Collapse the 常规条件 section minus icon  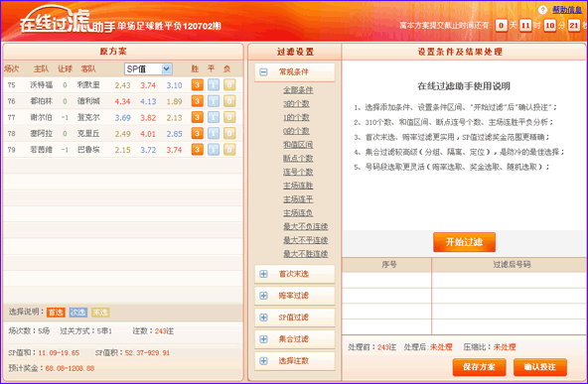[x=263, y=71]
